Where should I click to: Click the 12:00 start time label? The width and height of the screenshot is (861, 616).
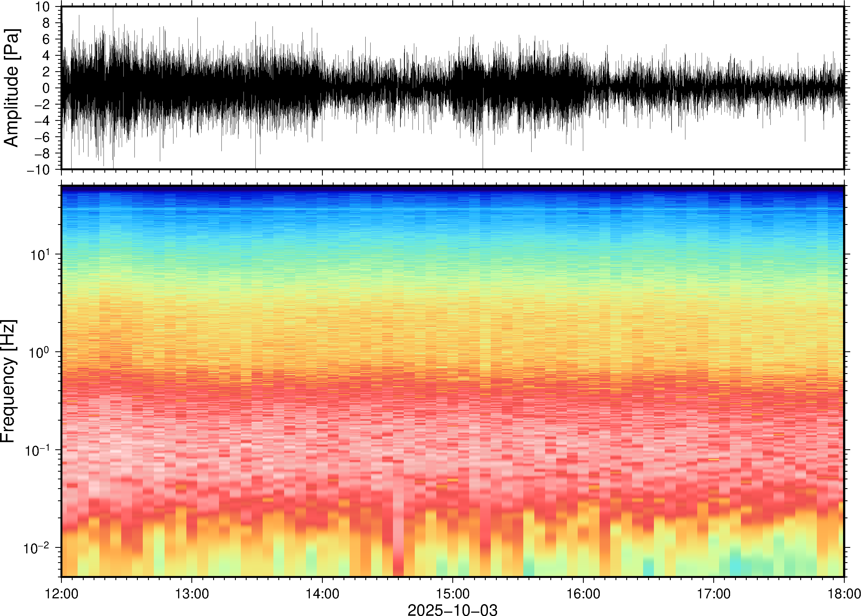click(62, 594)
